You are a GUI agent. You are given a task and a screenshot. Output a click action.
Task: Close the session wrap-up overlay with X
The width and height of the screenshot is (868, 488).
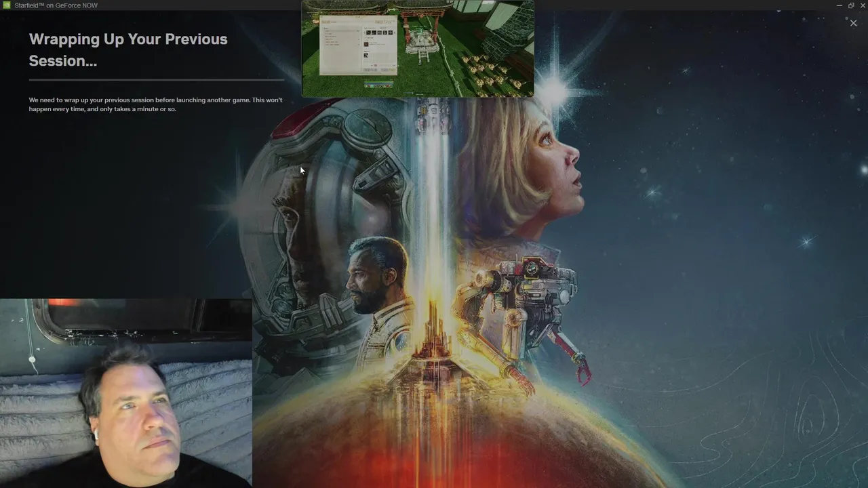point(853,23)
